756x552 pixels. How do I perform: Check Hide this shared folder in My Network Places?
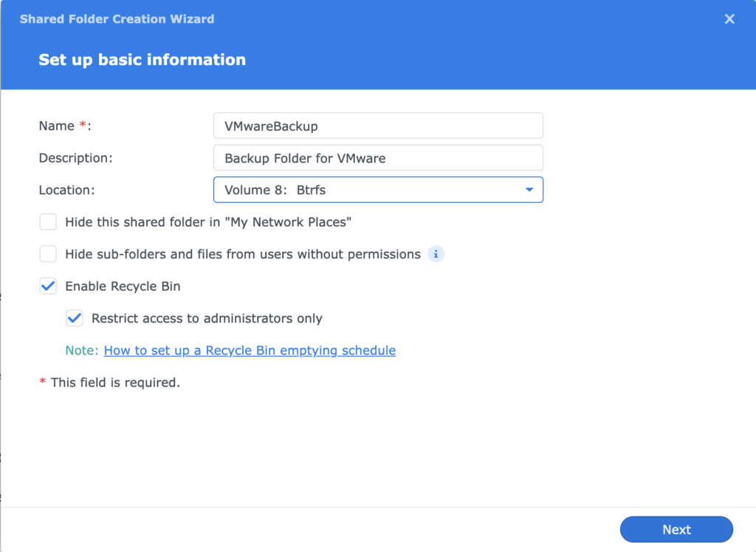tap(48, 222)
